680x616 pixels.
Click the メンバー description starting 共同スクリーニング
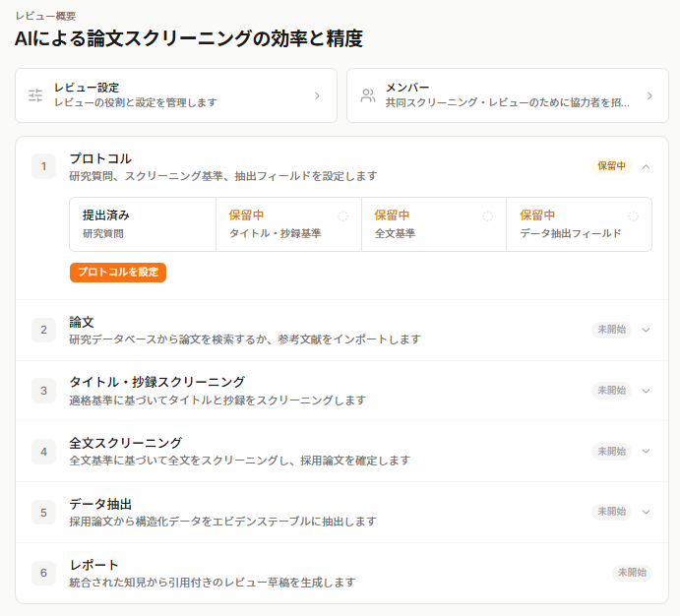[508, 102]
